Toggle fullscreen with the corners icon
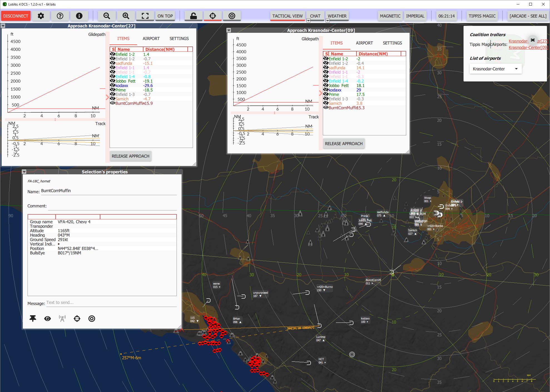Viewport: 550px width, 392px height. (145, 16)
